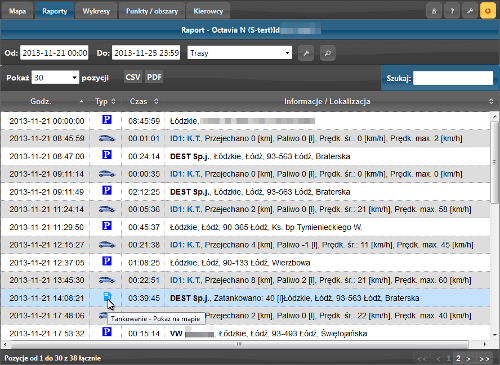
Task: Click the lock icon in top bar
Action: tap(434, 11)
